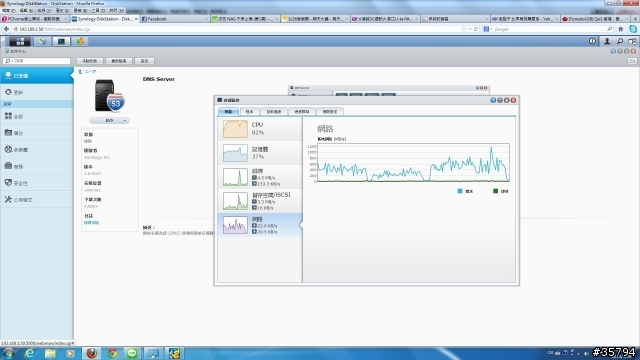This screenshot has height=360, width=640.
Task: Open the DSM user account icon
Action: 607,41
